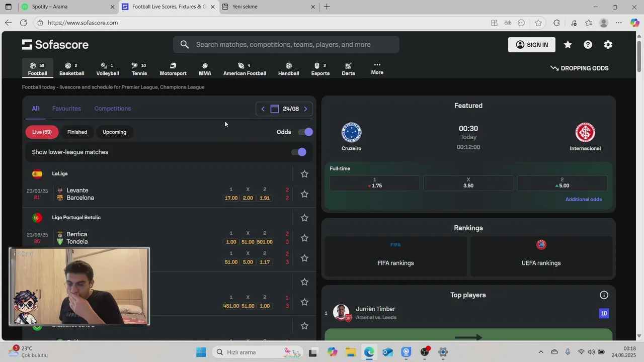Reload the page in browser toolbar

23,23
